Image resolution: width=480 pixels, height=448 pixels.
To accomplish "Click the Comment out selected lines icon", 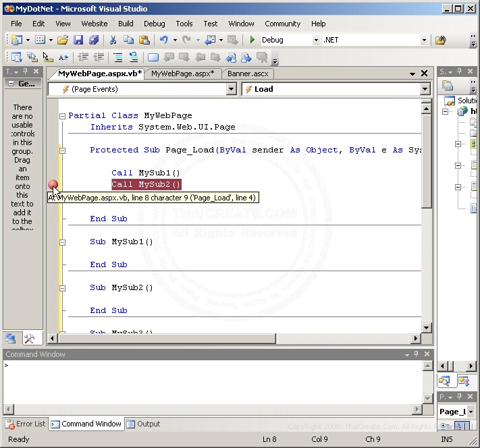I will (x=118, y=57).
